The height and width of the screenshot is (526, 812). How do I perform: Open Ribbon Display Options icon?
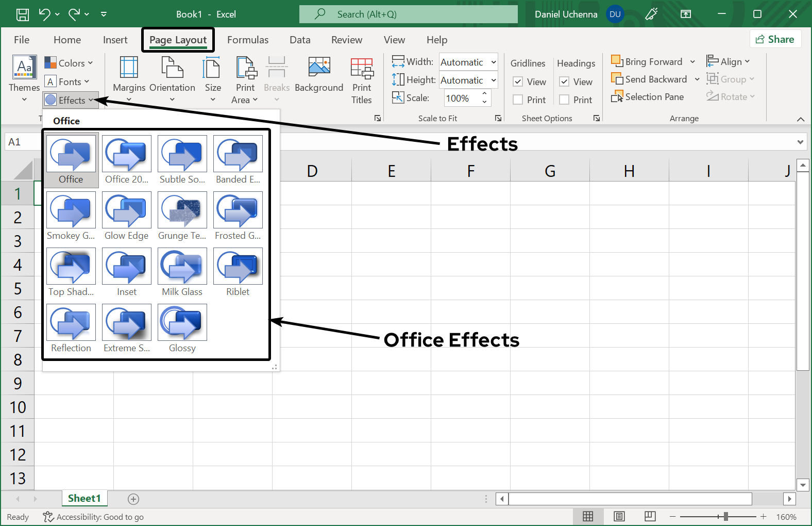pyautogui.click(x=686, y=14)
